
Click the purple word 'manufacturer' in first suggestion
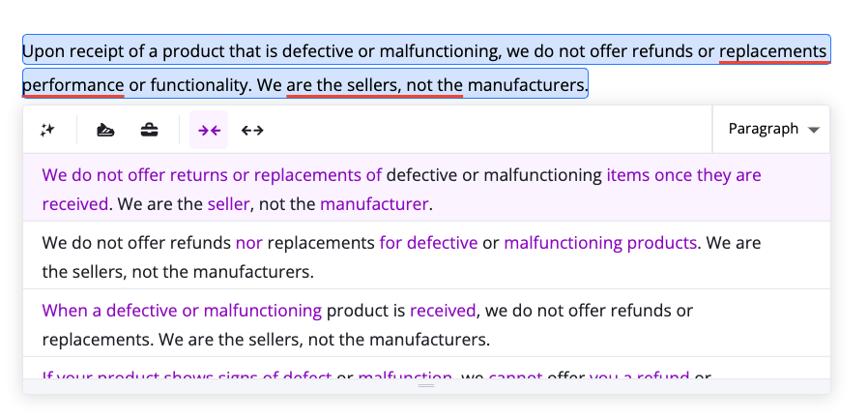tap(374, 204)
